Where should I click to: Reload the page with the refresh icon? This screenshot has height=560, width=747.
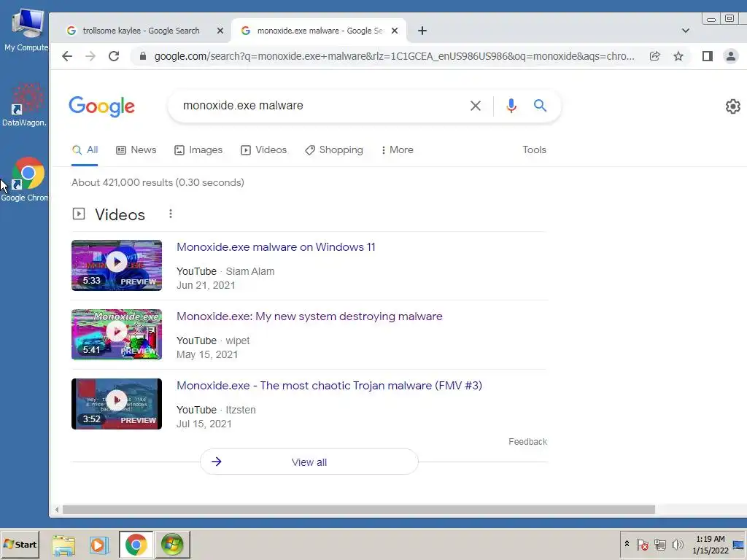click(113, 56)
